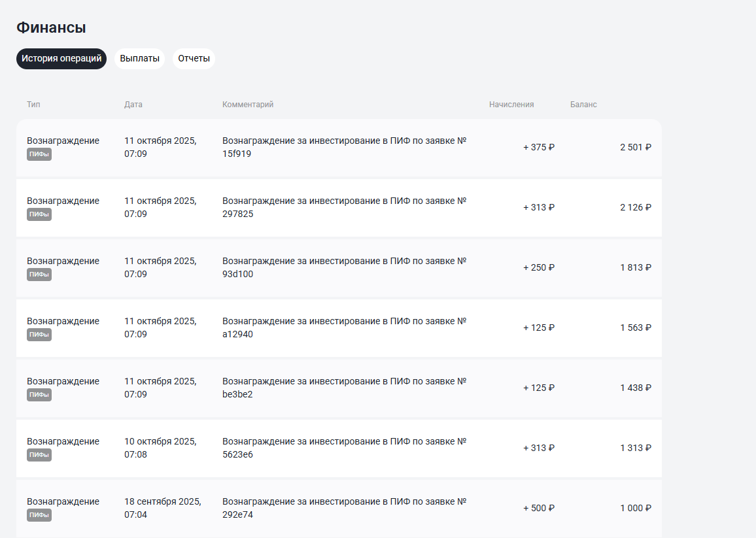Open the История операций tab
756x538 pixels.
[61, 59]
